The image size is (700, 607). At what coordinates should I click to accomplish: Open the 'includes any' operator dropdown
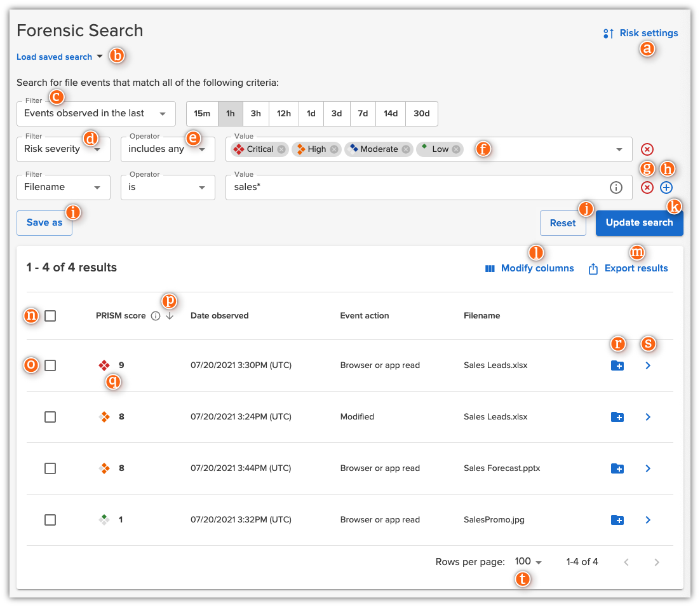coord(168,149)
